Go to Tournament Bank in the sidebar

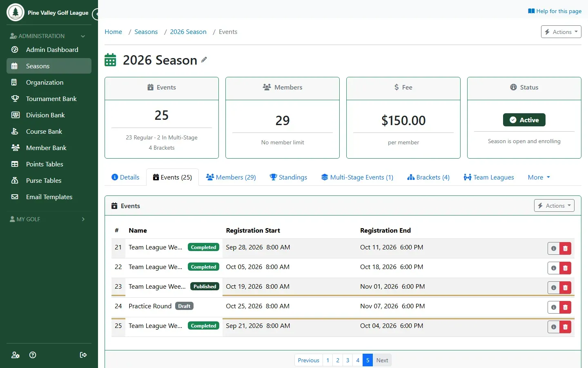[49, 99]
